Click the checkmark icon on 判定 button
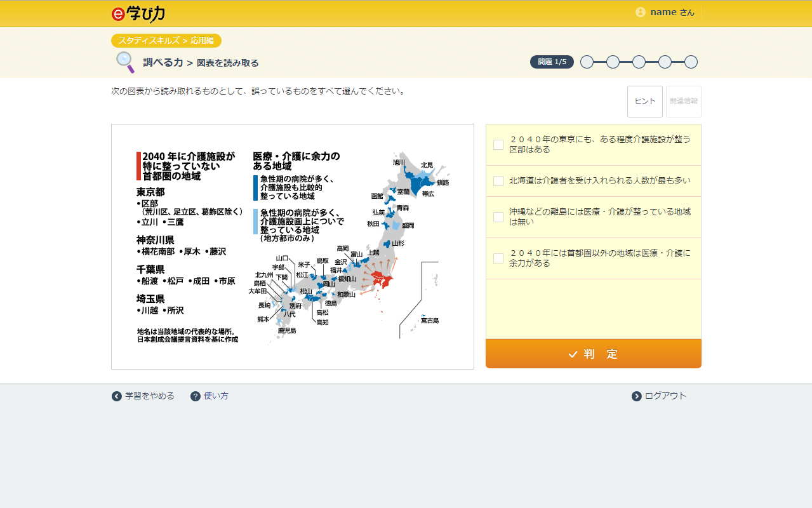 (573, 354)
